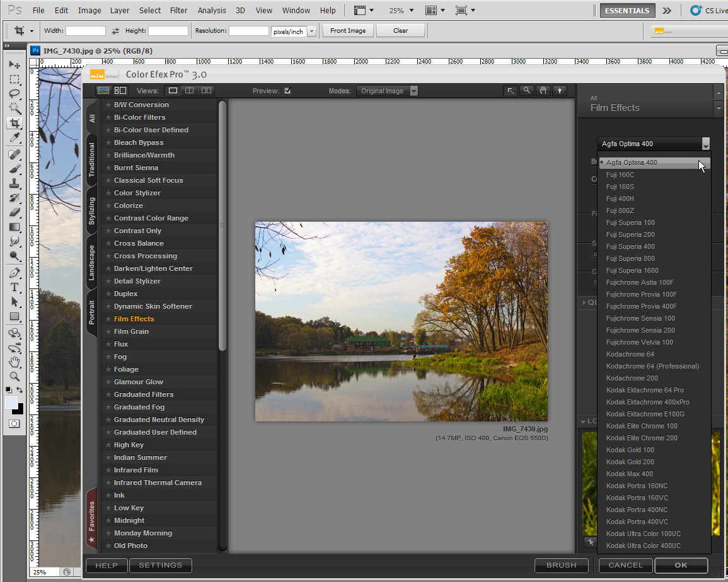Click the Color Efex background lightbulb icon
Image resolution: width=728 pixels, height=582 pixels.
click(560, 91)
